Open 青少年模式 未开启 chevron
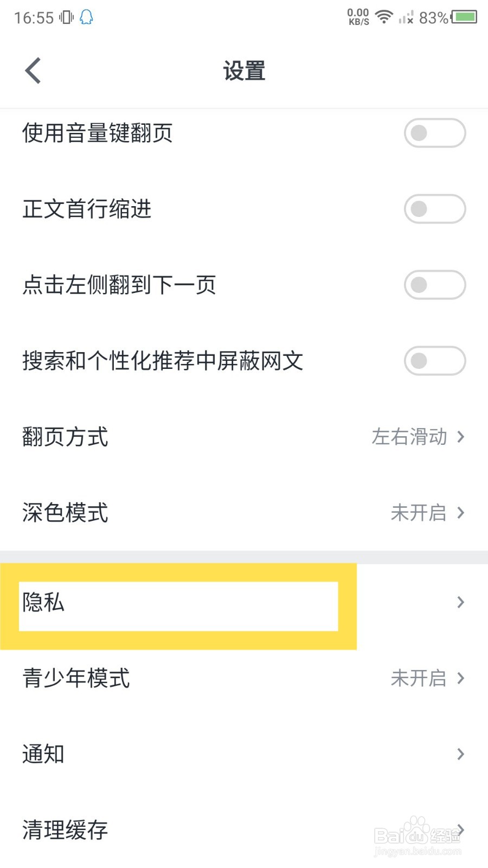Viewport: 488px width, 868px height. (x=460, y=678)
